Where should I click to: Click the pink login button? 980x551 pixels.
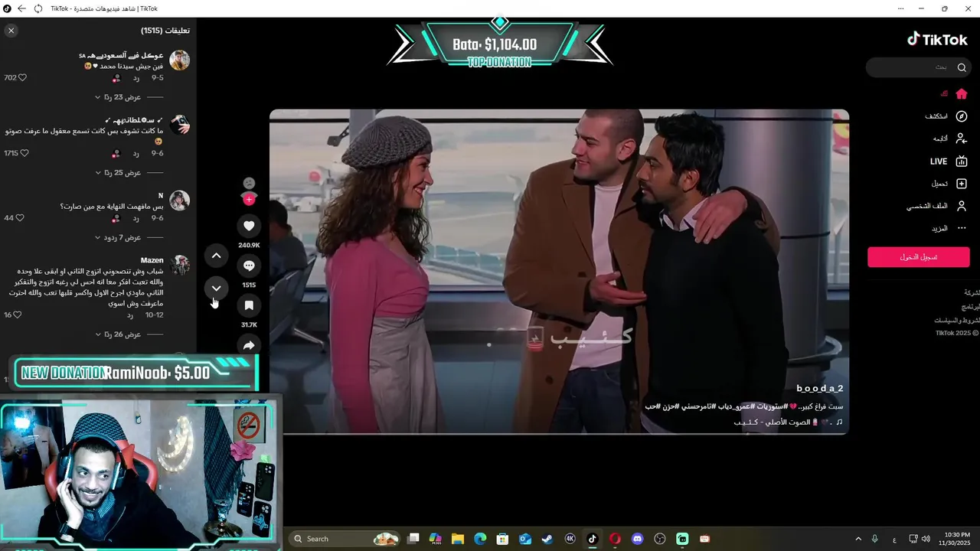[x=918, y=257]
